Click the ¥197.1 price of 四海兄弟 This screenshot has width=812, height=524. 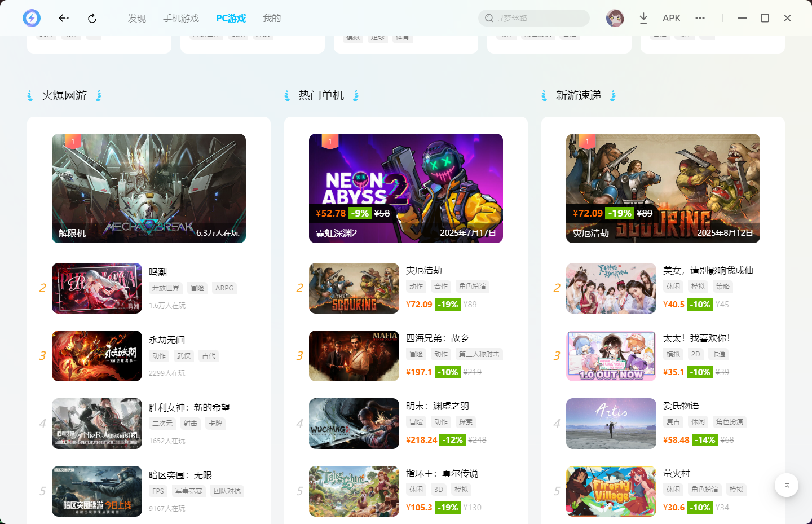[419, 372]
